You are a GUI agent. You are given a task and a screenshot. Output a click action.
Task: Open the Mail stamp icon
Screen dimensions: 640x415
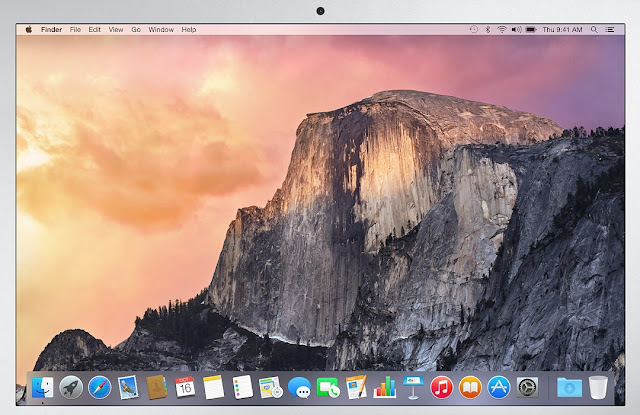pyautogui.click(x=128, y=387)
